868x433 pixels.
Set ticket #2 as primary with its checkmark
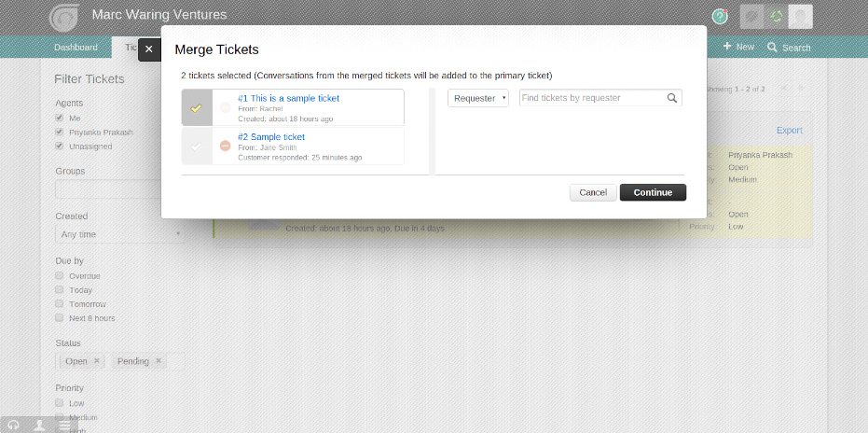[x=197, y=147]
